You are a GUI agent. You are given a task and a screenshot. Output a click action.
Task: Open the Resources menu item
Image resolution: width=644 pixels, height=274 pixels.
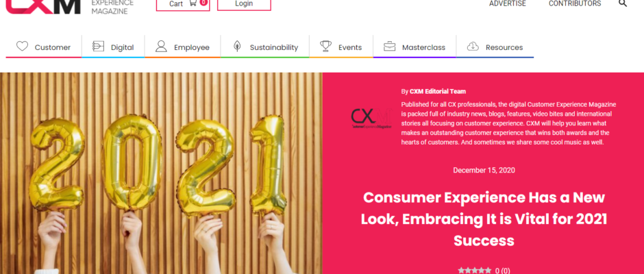pyautogui.click(x=495, y=47)
